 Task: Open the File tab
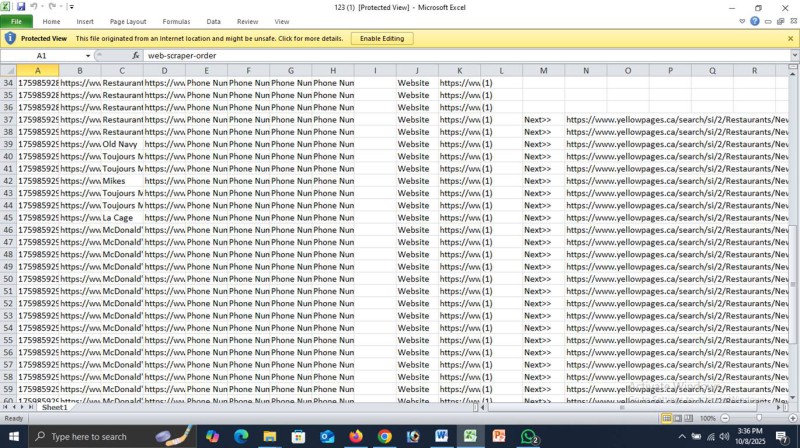click(x=16, y=21)
